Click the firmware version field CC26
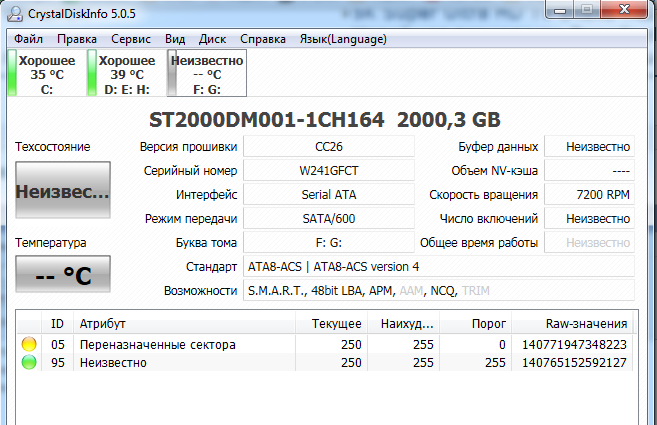This screenshot has height=425, width=657. click(x=329, y=147)
